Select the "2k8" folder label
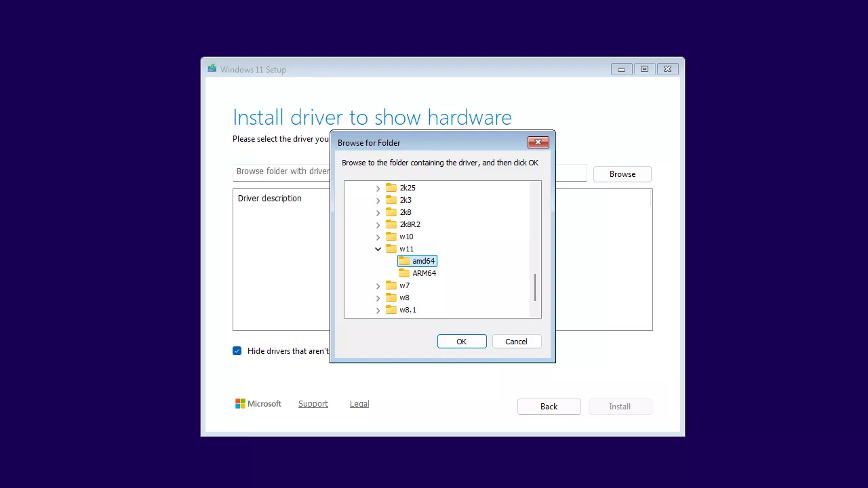Image resolution: width=868 pixels, height=488 pixels. (x=406, y=212)
